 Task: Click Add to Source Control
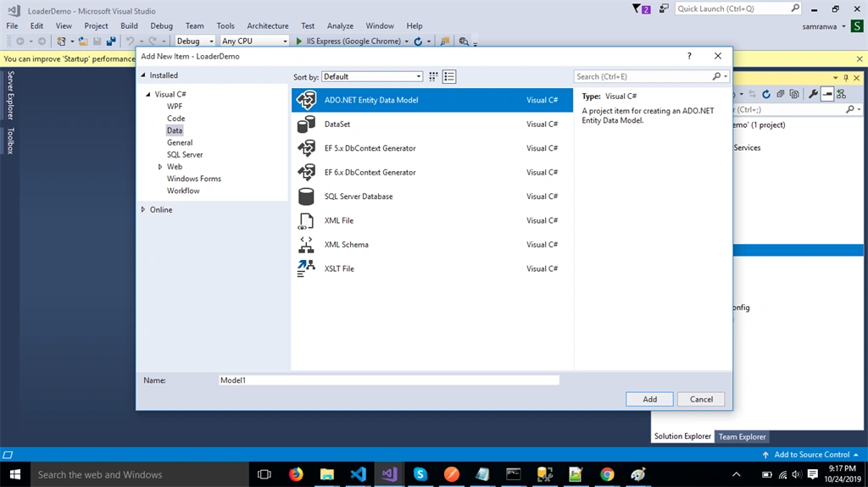pyautogui.click(x=811, y=454)
